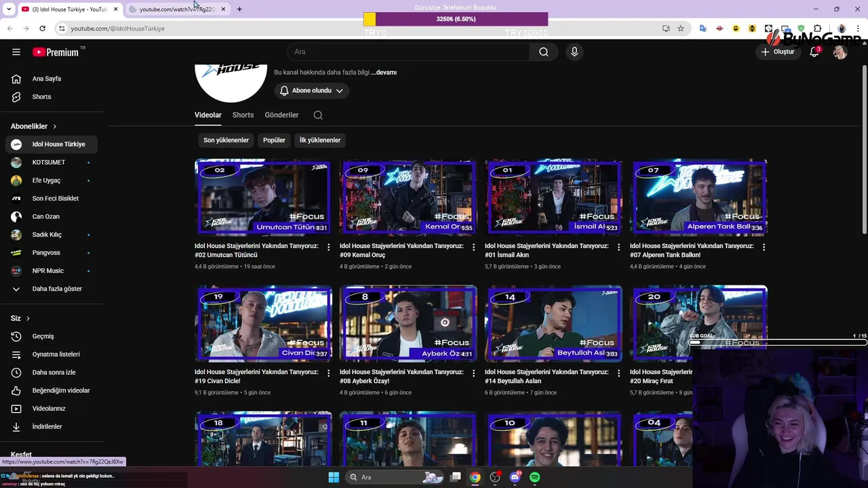868x488 pixels.
Task: Open #19 Civan Dicle video thumbnail
Action: tap(263, 323)
